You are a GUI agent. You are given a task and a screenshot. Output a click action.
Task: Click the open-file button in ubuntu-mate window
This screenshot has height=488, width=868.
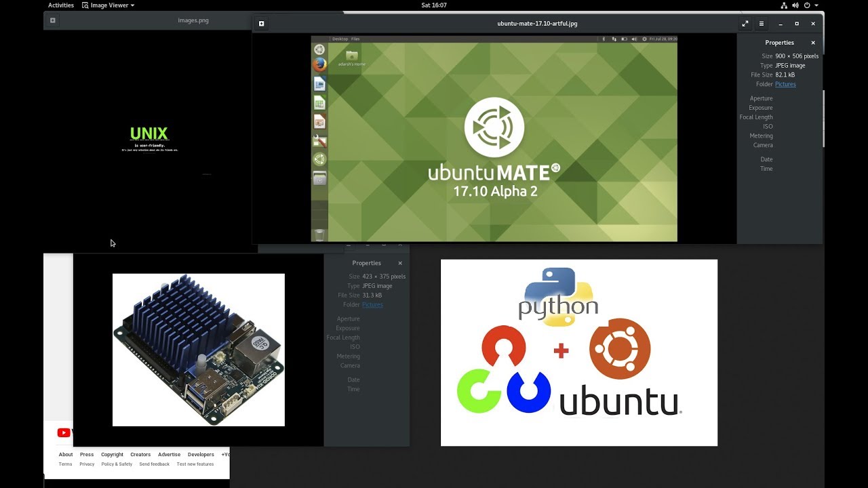coord(262,24)
